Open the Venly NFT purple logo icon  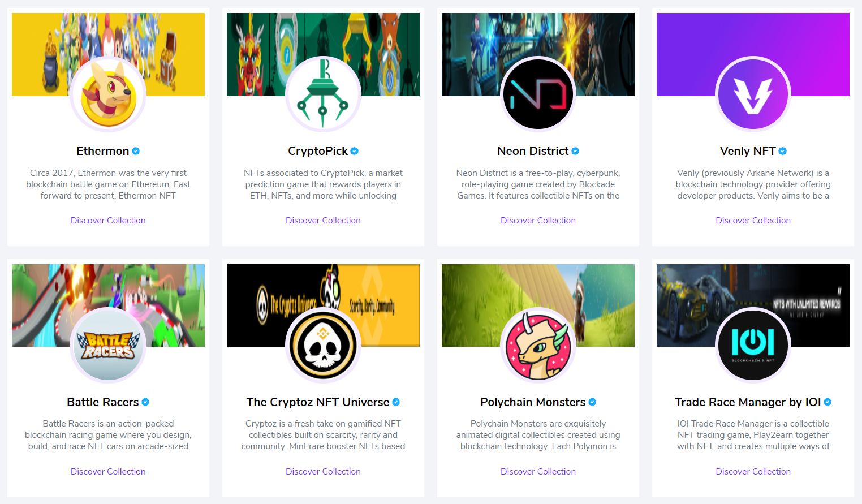753,94
